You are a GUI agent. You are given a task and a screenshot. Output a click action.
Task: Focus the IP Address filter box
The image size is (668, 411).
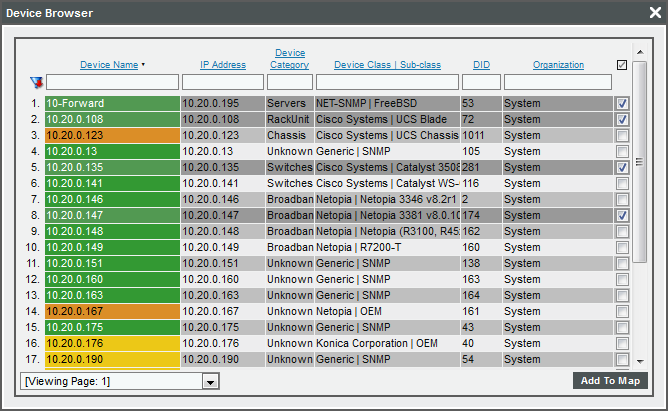pyautogui.click(x=222, y=82)
